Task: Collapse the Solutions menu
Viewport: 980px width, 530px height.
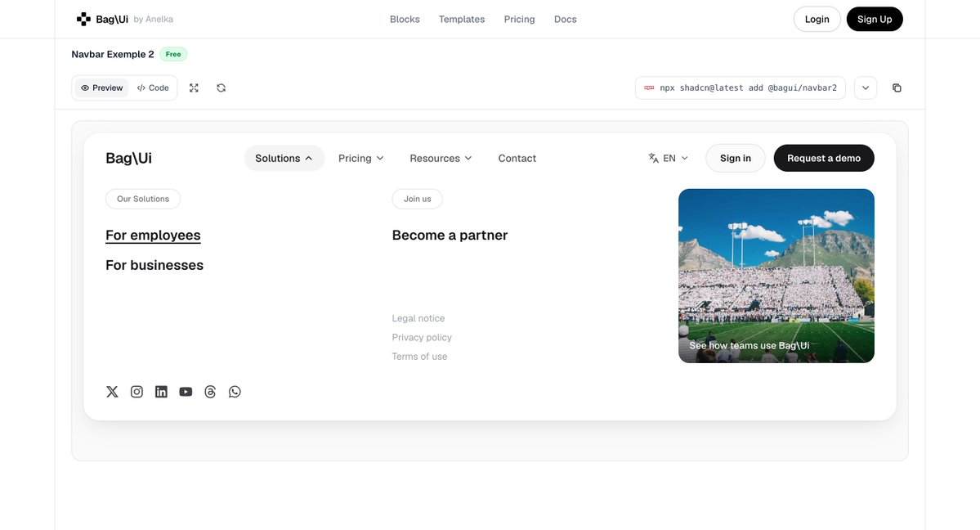Action: point(284,159)
